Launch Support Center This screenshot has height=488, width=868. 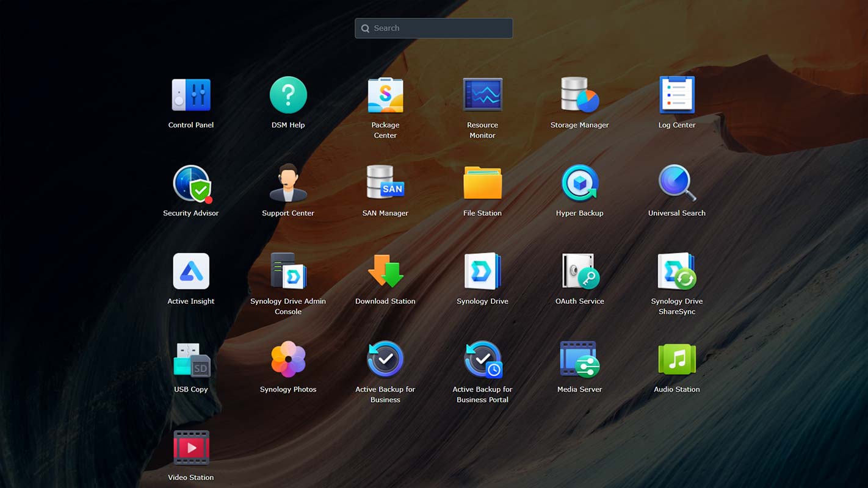pos(288,184)
